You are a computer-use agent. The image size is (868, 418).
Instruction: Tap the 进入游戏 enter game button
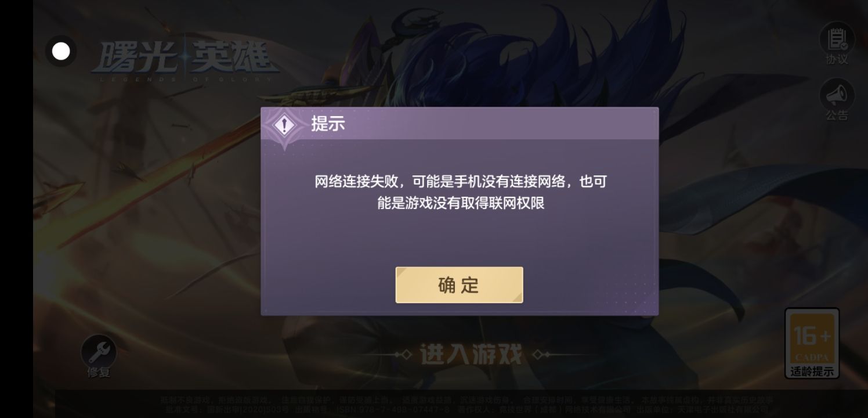[x=471, y=354]
